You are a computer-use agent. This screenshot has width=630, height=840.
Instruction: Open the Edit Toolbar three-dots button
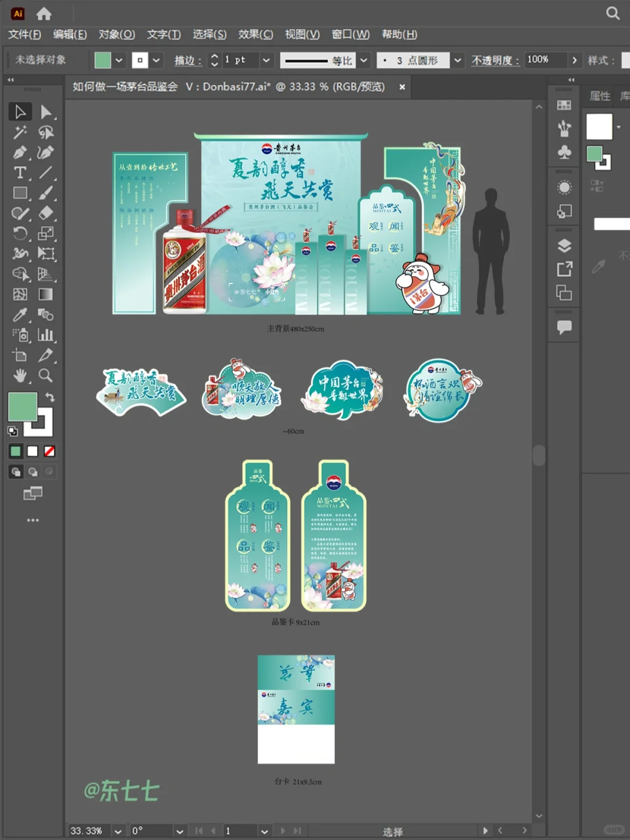tap(33, 520)
